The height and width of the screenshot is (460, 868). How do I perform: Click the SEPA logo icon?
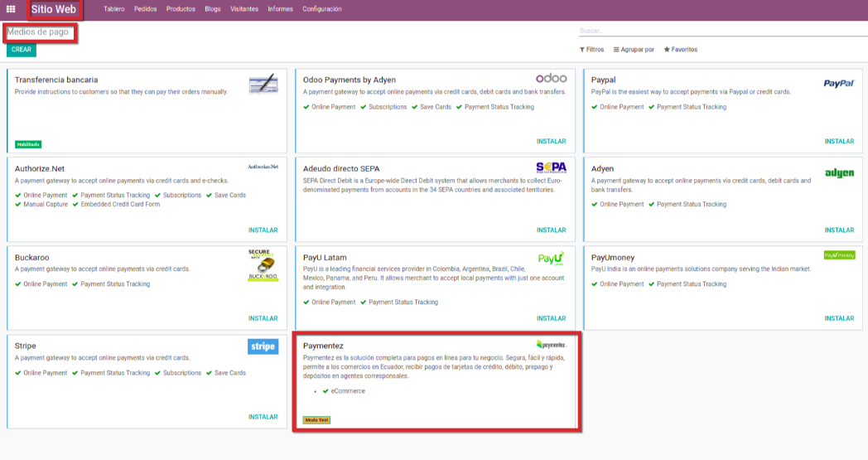[x=551, y=168]
